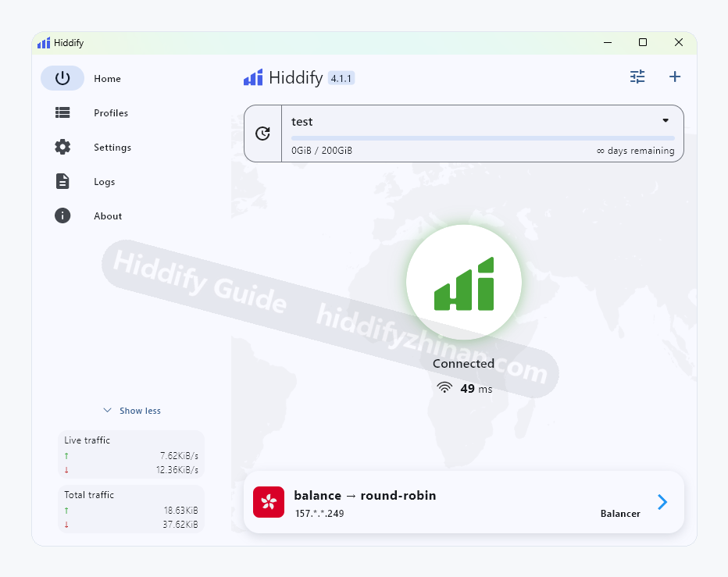The width and height of the screenshot is (728, 577).
Task: Click the 49 ms latency value
Action: coord(476,389)
